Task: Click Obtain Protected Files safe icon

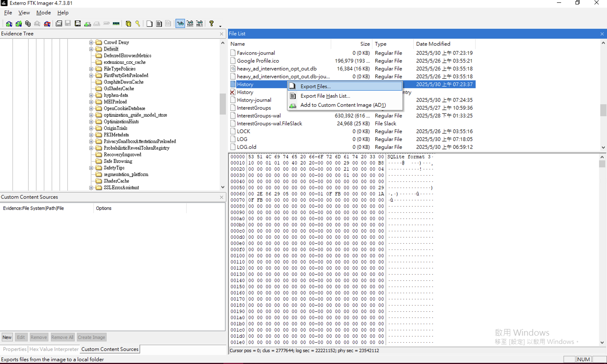Action: click(128, 24)
